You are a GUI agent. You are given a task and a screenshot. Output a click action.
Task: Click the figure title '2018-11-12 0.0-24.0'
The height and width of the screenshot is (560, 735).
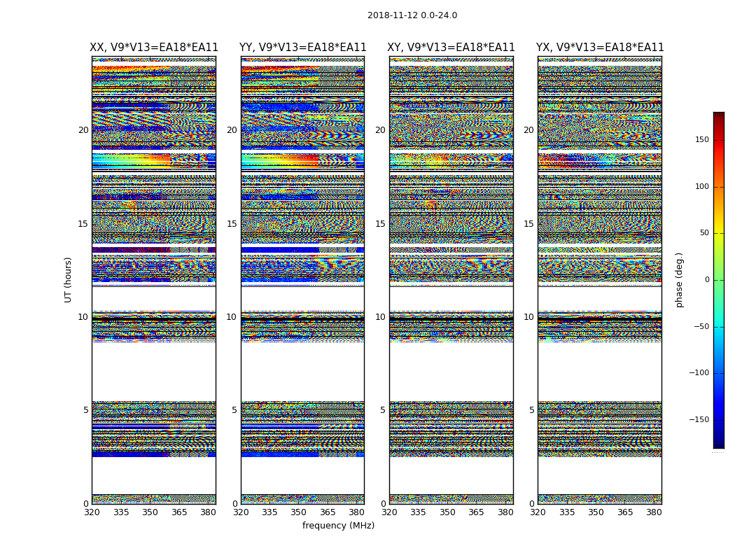click(x=412, y=15)
